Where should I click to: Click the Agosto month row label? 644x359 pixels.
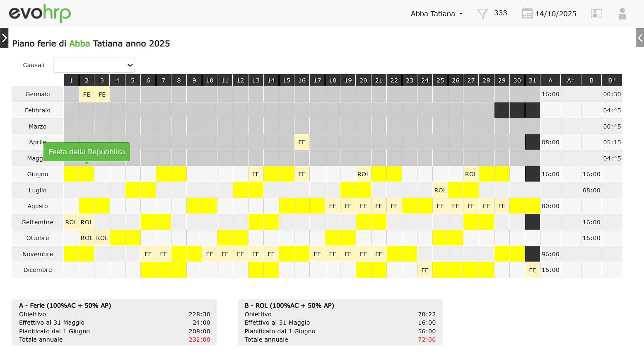[38, 206]
